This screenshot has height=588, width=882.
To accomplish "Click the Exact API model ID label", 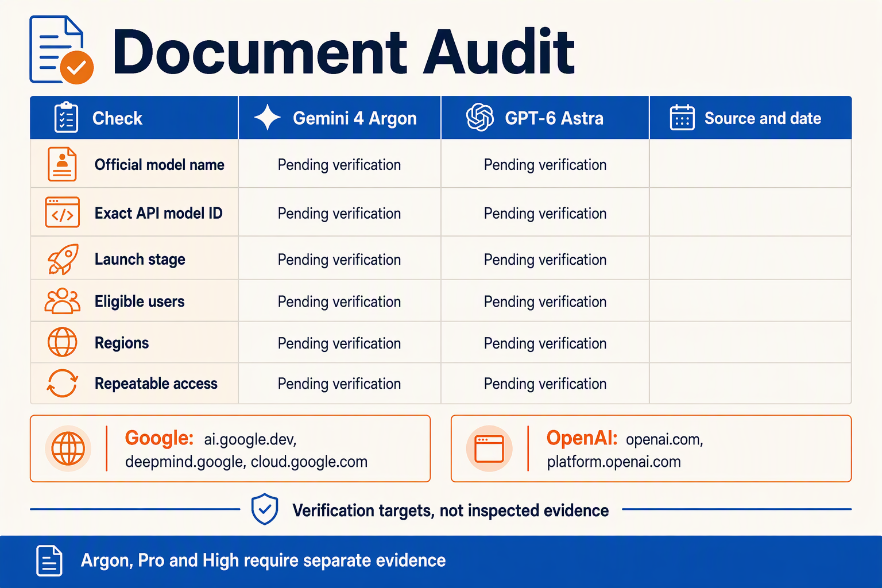I will [x=158, y=213].
